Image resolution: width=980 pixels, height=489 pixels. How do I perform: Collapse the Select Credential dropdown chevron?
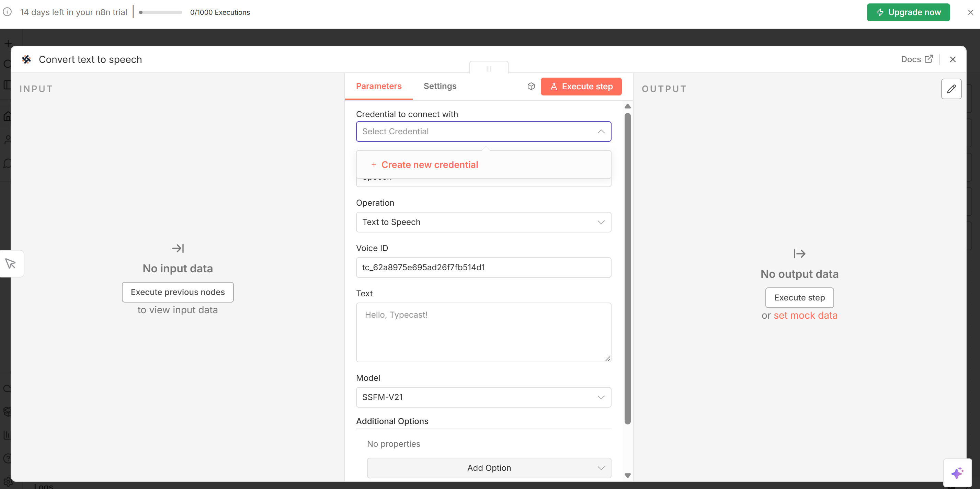[601, 131]
